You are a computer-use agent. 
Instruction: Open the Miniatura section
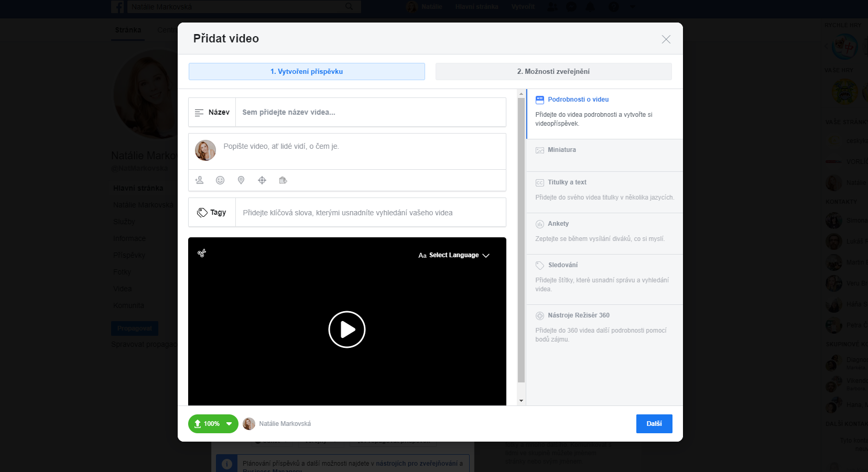click(605, 155)
